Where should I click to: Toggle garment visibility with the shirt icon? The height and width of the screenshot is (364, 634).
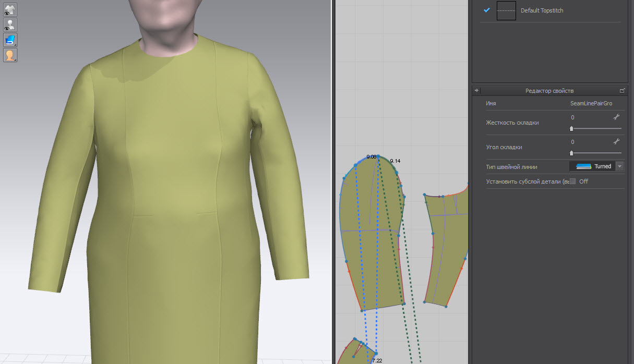tap(10, 9)
